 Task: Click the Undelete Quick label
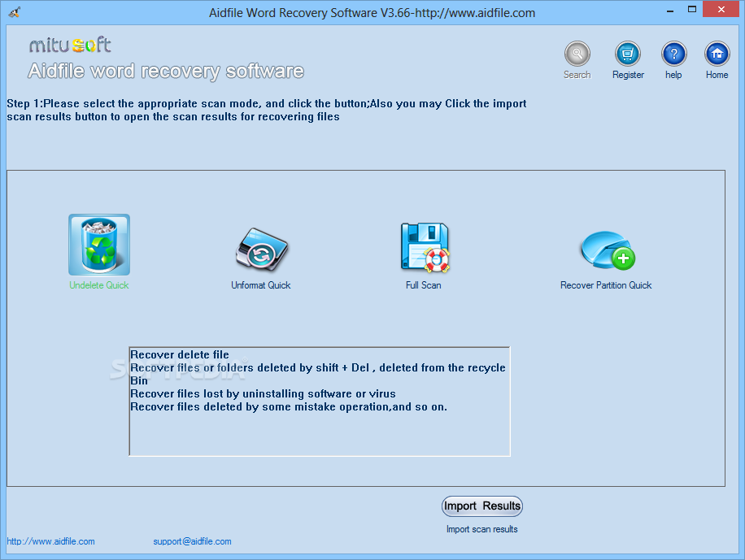point(99,285)
